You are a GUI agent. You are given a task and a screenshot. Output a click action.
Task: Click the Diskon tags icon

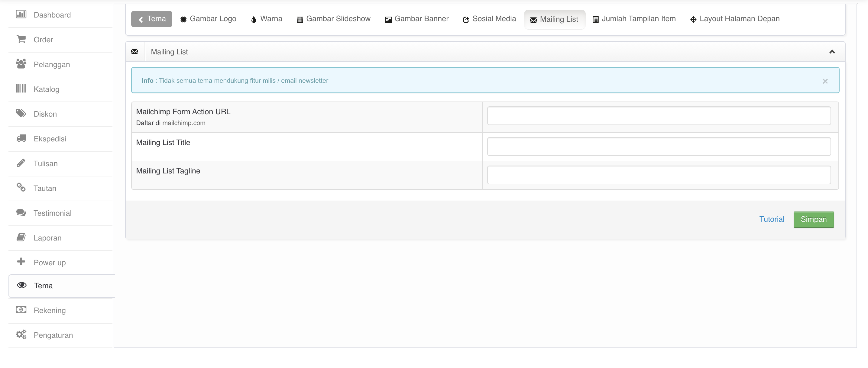(21, 113)
